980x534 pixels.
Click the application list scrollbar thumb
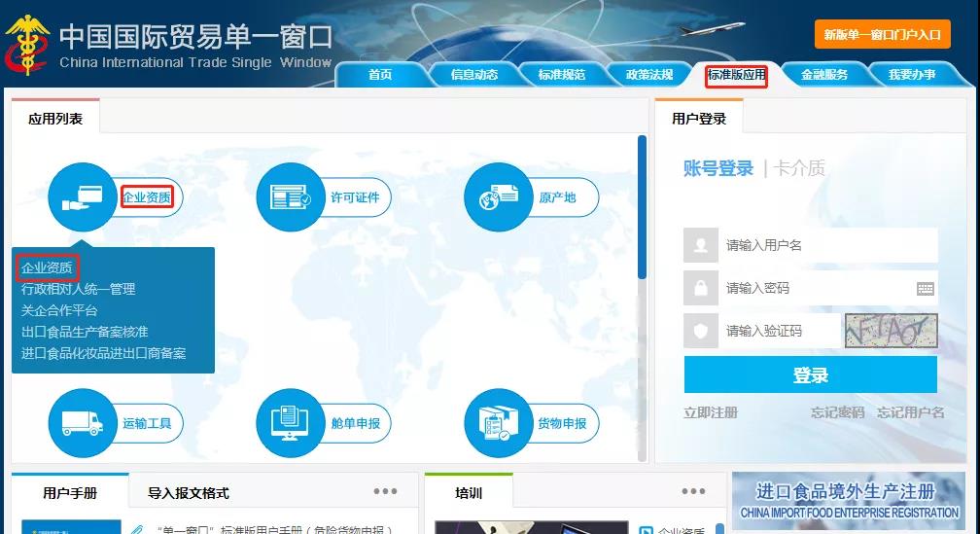coord(642,207)
